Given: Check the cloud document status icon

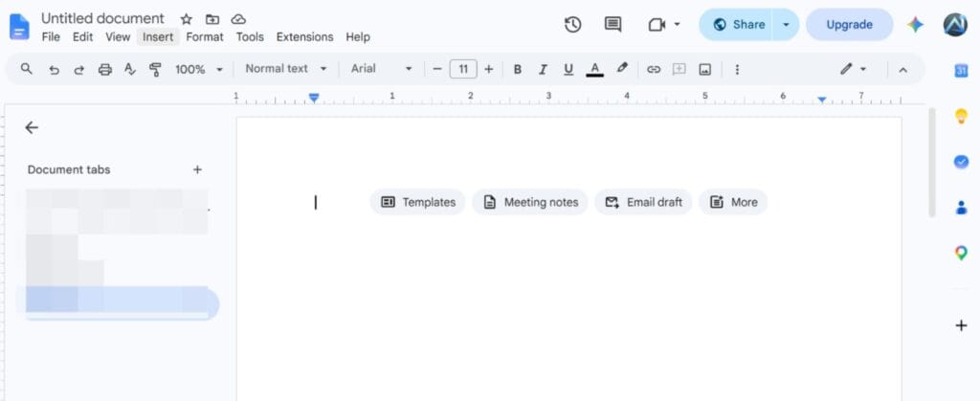Looking at the screenshot, I should pyautogui.click(x=238, y=19).
